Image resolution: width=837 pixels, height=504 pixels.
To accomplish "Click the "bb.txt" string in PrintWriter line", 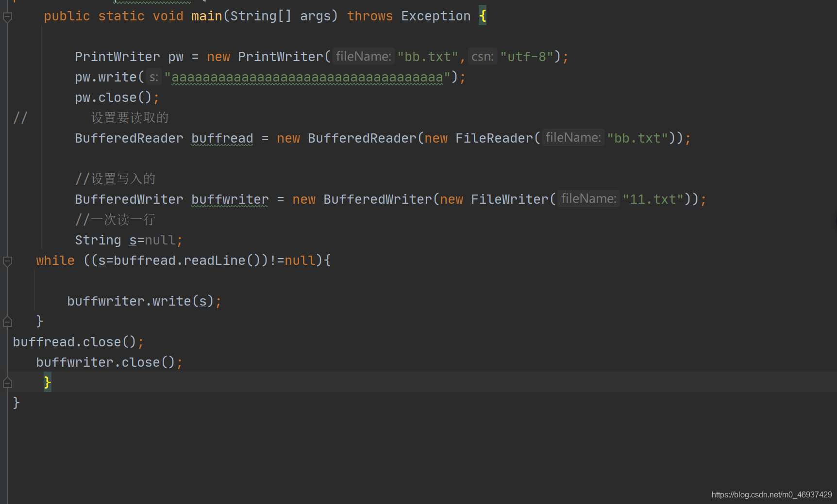I will (428, 57).
